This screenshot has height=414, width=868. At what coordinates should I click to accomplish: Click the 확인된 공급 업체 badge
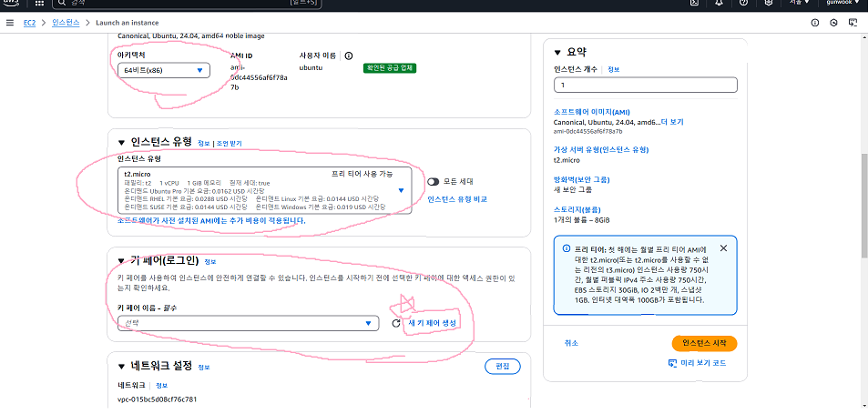tap(390, 68)
